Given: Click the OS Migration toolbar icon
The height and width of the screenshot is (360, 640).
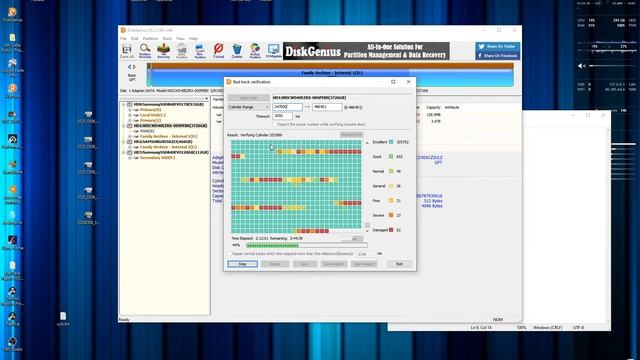Looking at the screenshot, I should (273, 51).
